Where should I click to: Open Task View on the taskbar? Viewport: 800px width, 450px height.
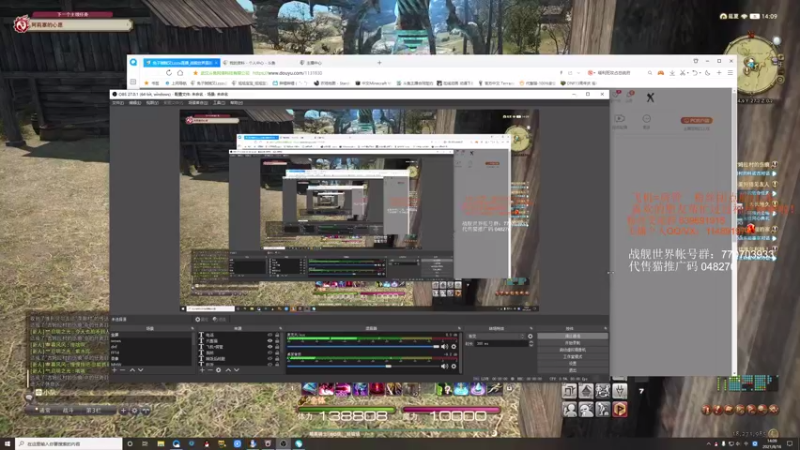[x=145, y=444]
